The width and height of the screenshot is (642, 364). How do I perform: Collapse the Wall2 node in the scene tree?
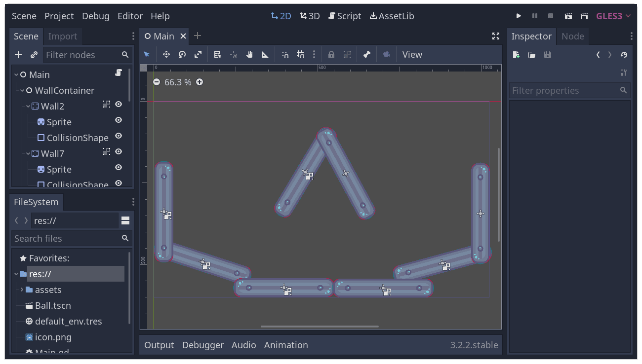(28, 106)
